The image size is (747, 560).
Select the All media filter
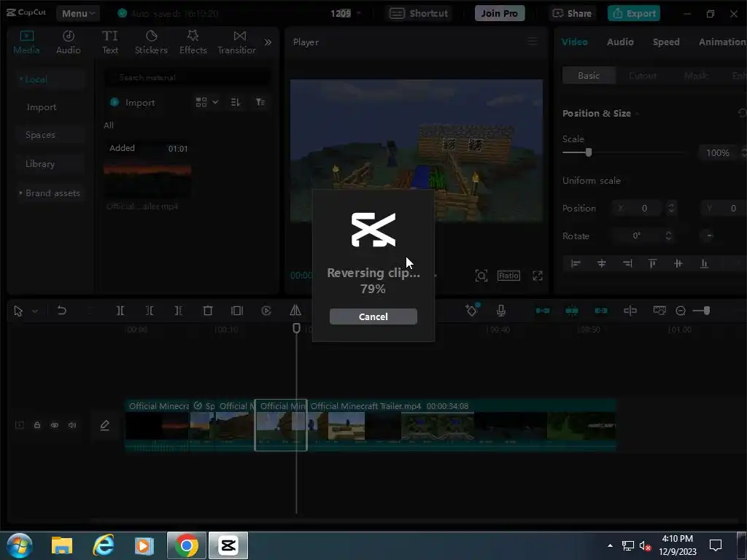click(109, 125)
